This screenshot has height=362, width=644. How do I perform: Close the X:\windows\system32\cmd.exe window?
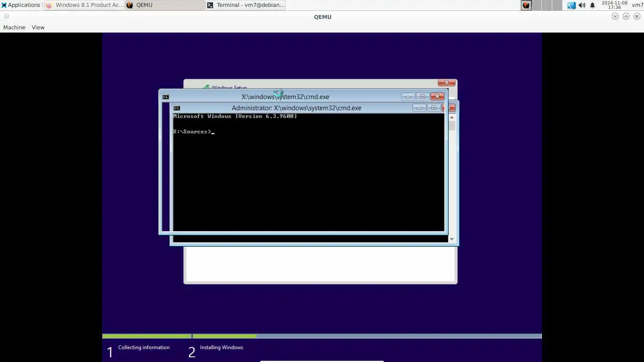(x=438, y=97)
